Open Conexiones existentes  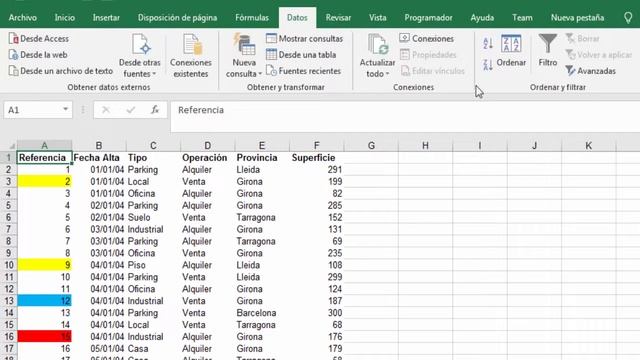[191, 56]
